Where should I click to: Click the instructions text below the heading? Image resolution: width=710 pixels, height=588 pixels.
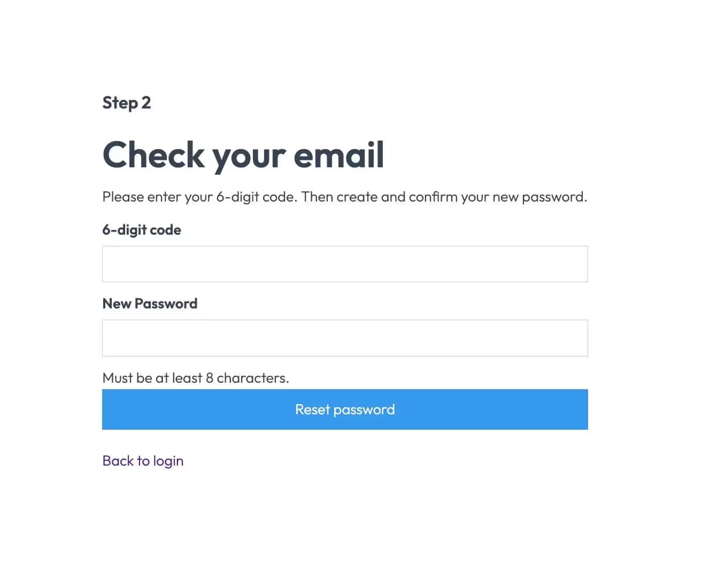(344, 197)
